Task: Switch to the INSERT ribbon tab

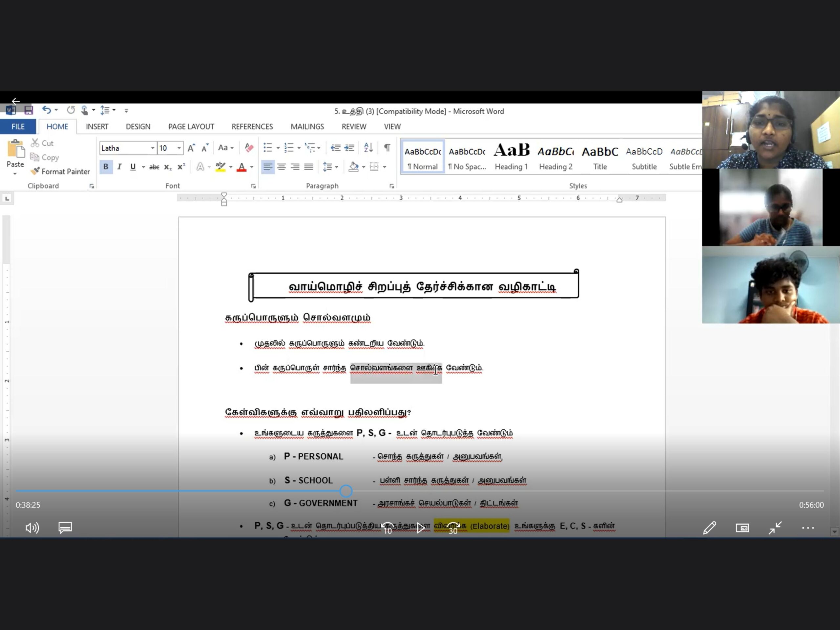Action: 97,126
